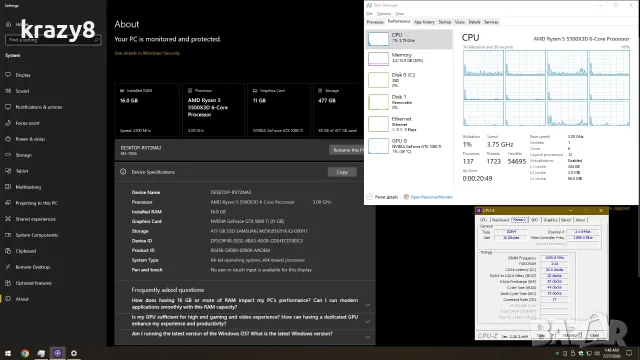
Task: Open Resource Monitor link
Action: (431, 197)
